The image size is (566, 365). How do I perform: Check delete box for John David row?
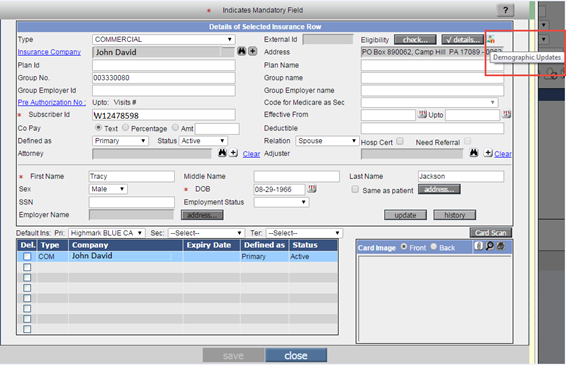27,256
